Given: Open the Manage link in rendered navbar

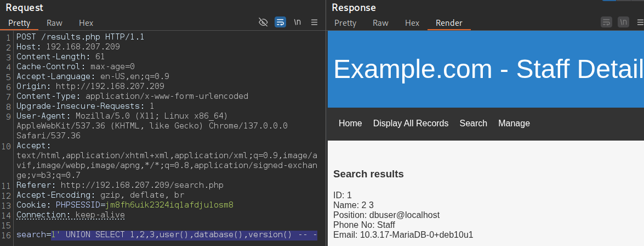Looking at the screenshot, I should tap(514, 124).
